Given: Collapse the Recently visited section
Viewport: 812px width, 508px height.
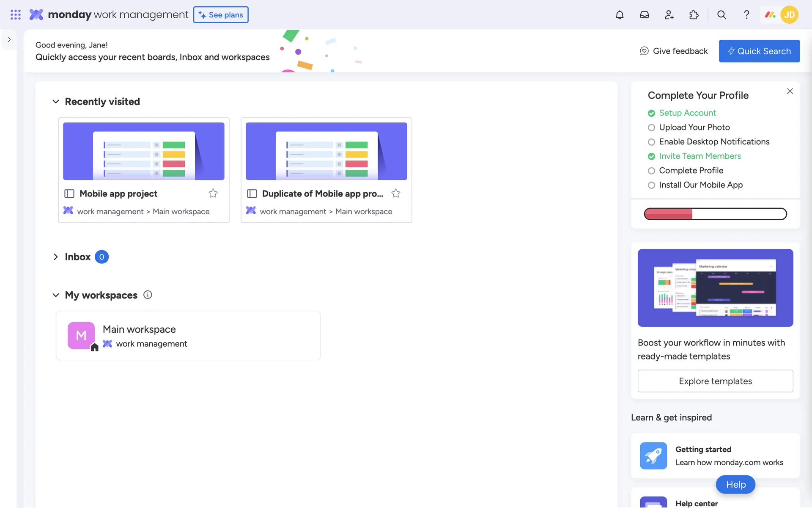Looking at the screenshot, I should tap(56, 102).
